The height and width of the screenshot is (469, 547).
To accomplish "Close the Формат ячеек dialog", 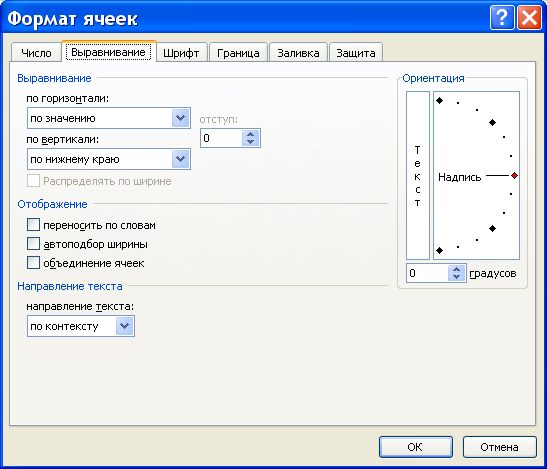I will click(529, 17).
